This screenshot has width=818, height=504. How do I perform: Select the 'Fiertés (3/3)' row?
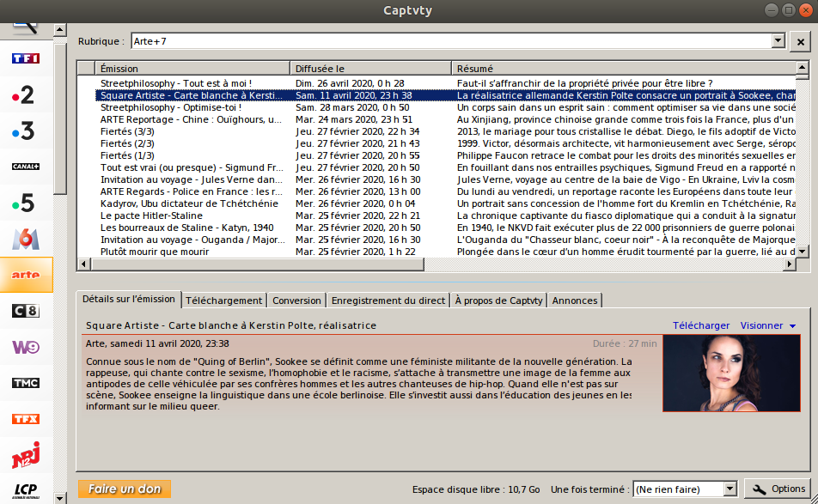[436, 131]
